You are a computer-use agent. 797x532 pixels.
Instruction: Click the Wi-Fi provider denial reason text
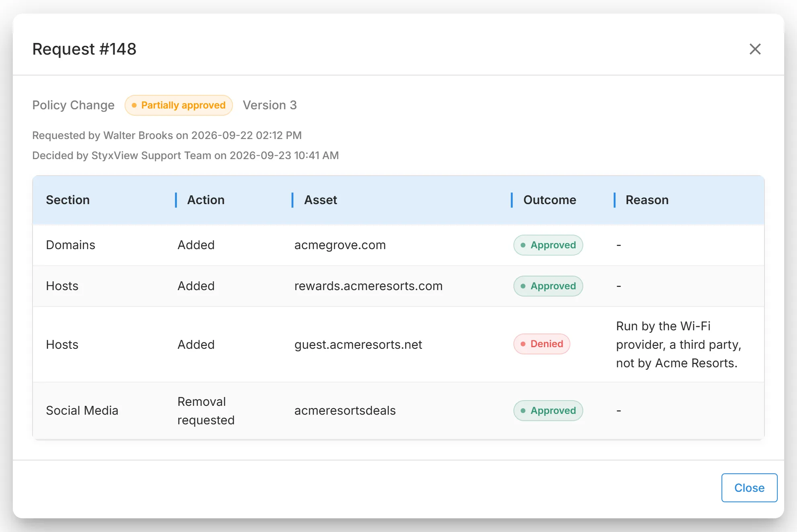click(678, 345)
